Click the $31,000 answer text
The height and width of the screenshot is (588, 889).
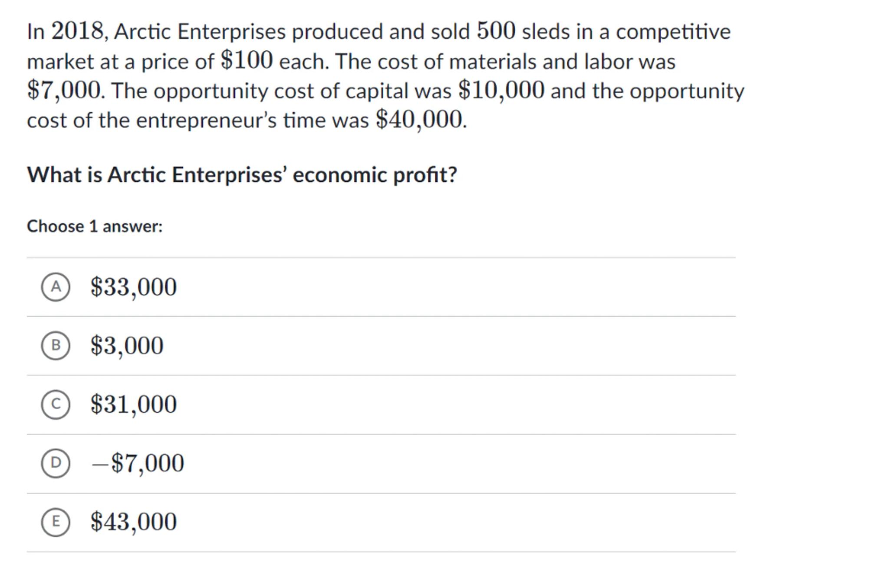(133, 404)
